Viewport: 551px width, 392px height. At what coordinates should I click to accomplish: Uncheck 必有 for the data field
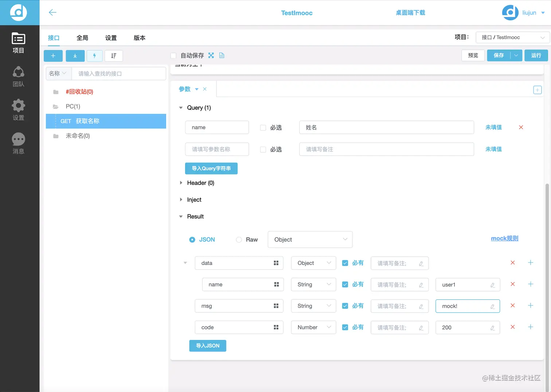(x=345, y=263)
